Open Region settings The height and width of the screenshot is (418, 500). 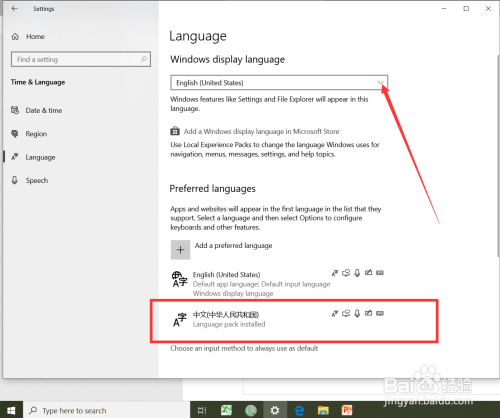coord(29,134)
